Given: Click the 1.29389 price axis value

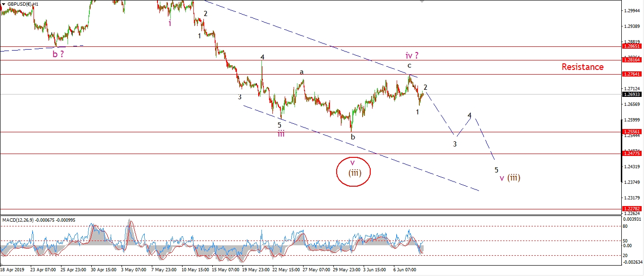Looking at the screenshot, I should coord(633,26).
